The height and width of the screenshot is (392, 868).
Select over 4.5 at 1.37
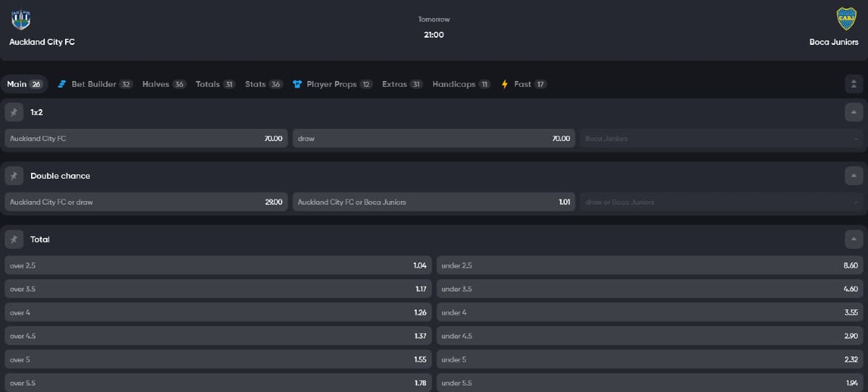tap(218, 336)
